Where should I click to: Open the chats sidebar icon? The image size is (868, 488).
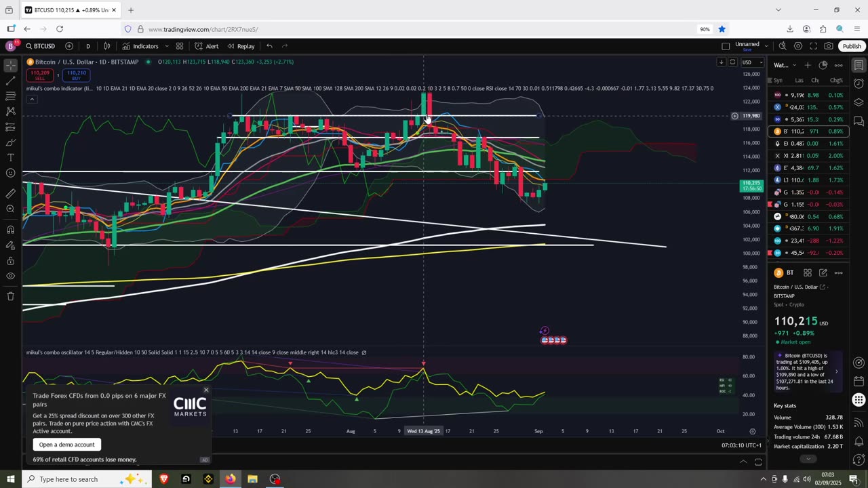pos(859,121)
